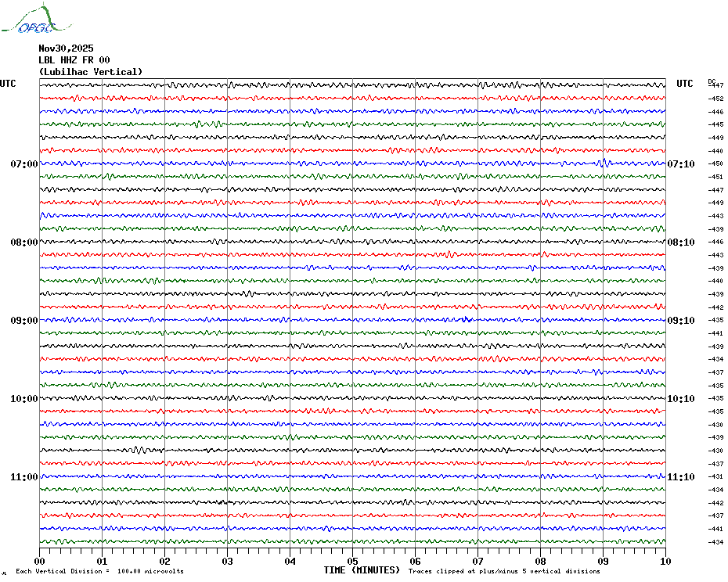Click minute 05 on the time axis
Viewport: 728px width, 582px height.
pyautogui.click(x=352, y=561)
